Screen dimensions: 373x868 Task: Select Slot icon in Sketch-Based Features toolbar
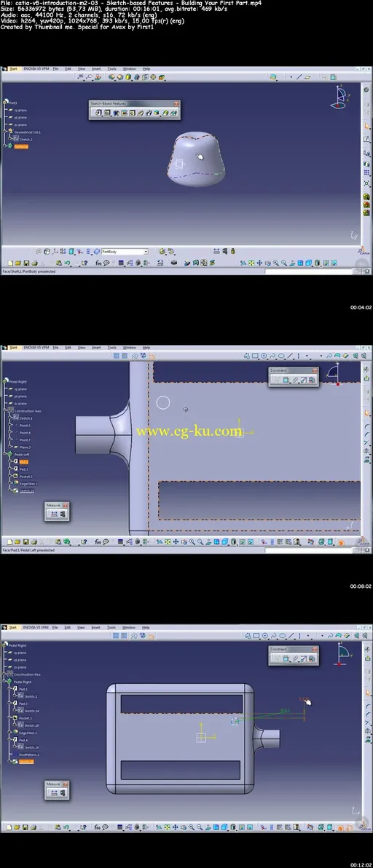[x=149, y=113]
